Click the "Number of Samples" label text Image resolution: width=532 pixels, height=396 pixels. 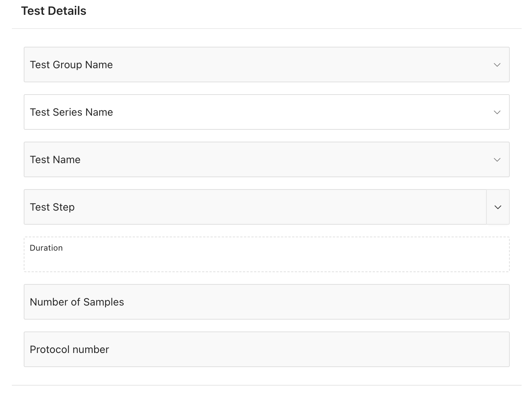[77, 302]
